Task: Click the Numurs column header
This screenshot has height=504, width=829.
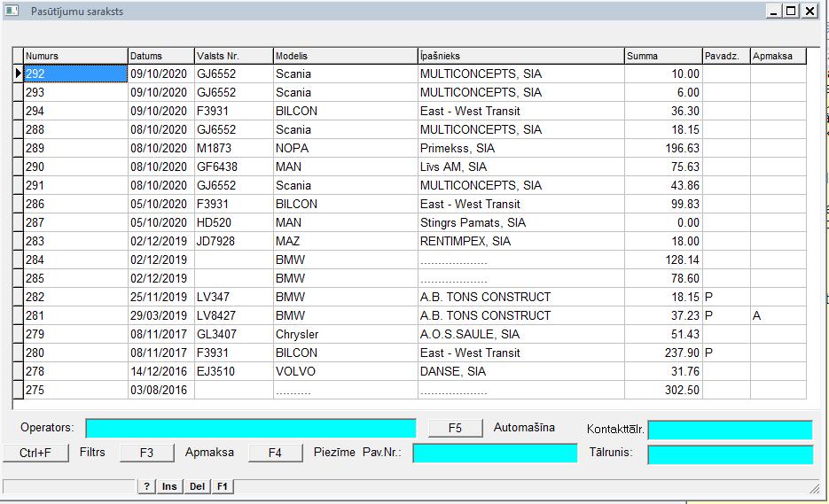Action: (75, 56)
